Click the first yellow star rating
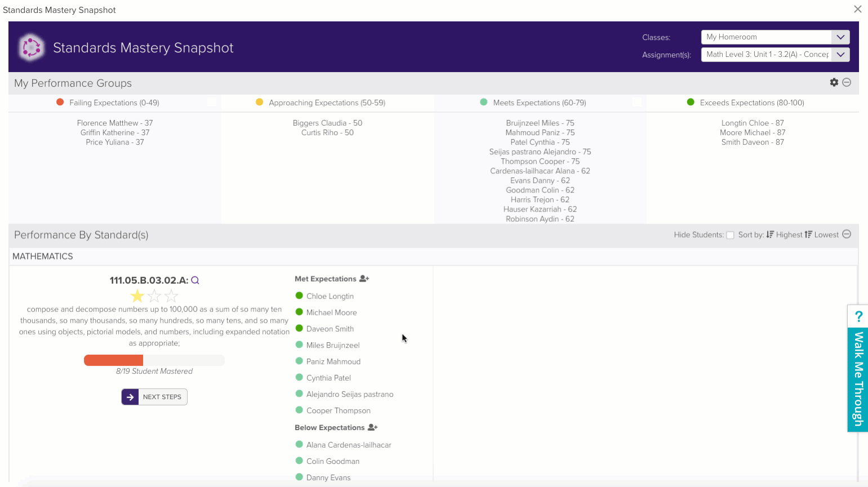 pyautogui.click(x=137, y=296)
